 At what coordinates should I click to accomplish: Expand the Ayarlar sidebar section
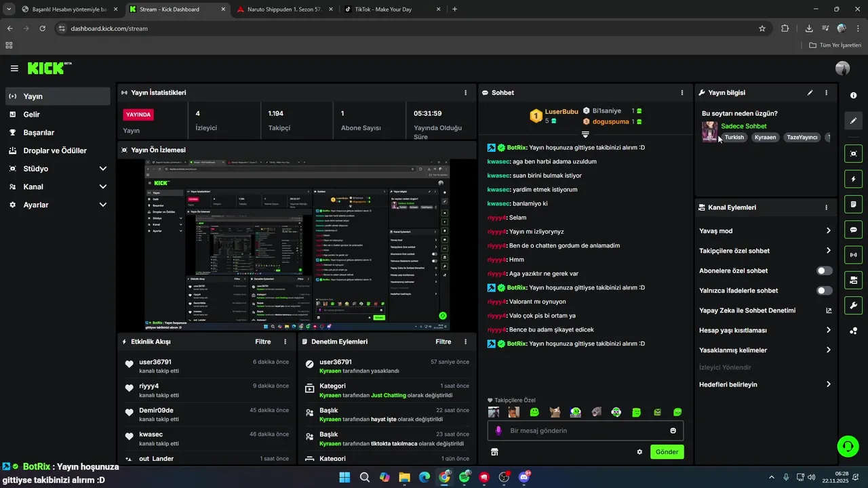tap(103, 205)
